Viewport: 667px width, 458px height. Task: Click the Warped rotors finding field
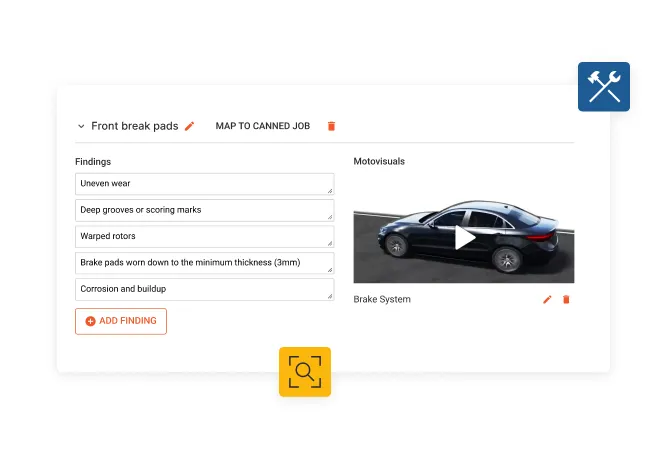click(205, 236)
